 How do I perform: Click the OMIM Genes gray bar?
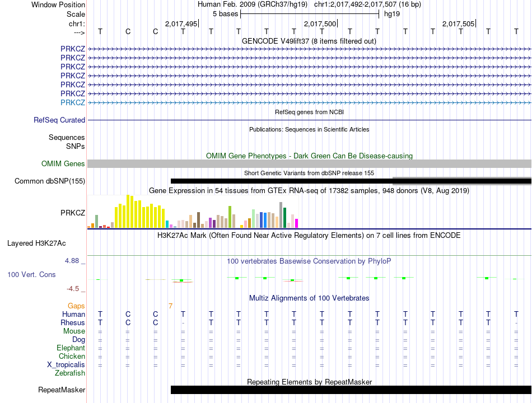tap(309, 164)
